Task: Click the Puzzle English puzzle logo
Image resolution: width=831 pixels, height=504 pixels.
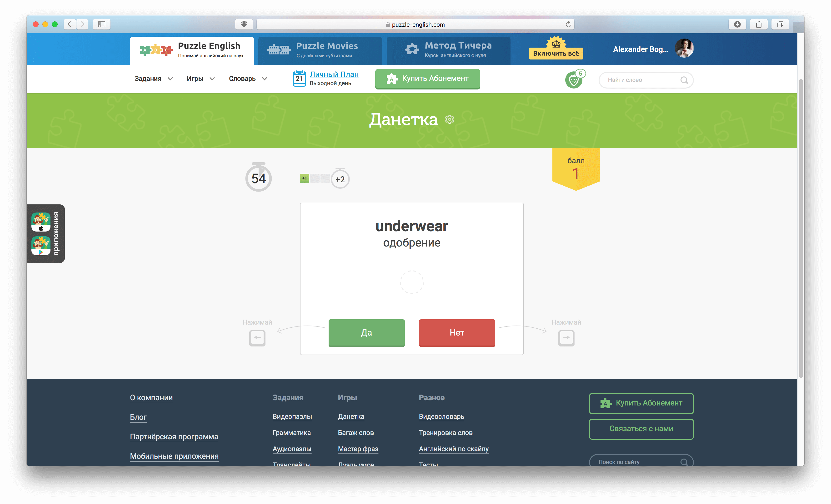Action: (156, 50)
